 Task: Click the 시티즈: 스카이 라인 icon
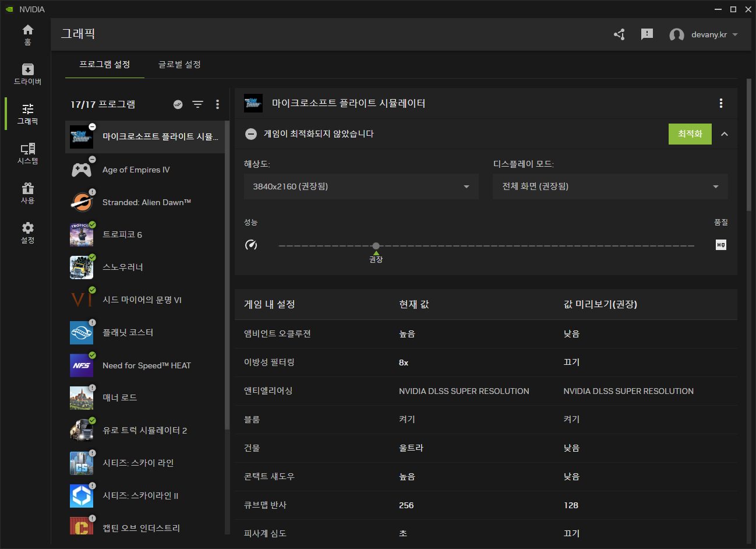[x=82, y=463]
